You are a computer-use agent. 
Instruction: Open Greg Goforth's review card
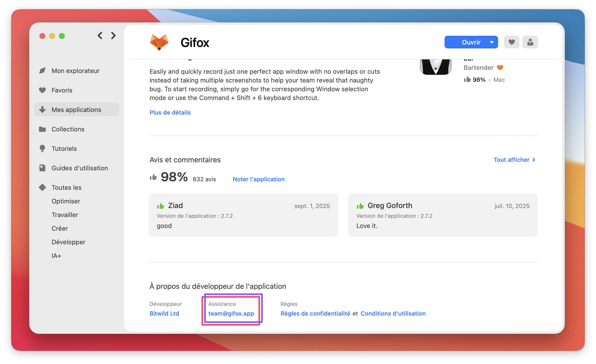[443, 215]
